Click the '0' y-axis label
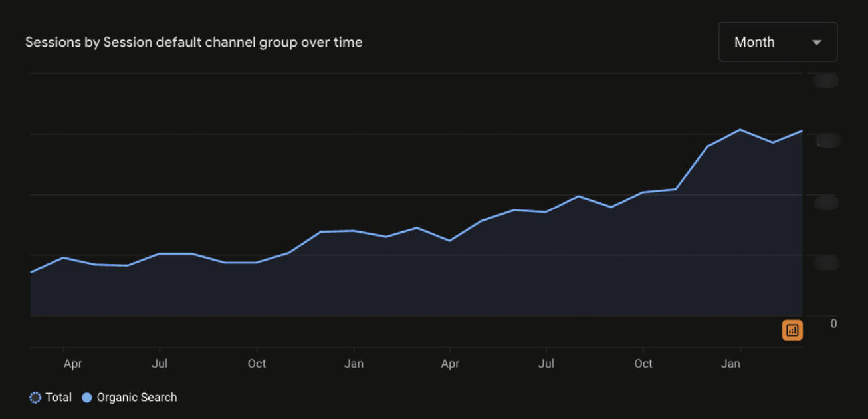This screenshot has height=419, width=868. (x=833, y=324)
